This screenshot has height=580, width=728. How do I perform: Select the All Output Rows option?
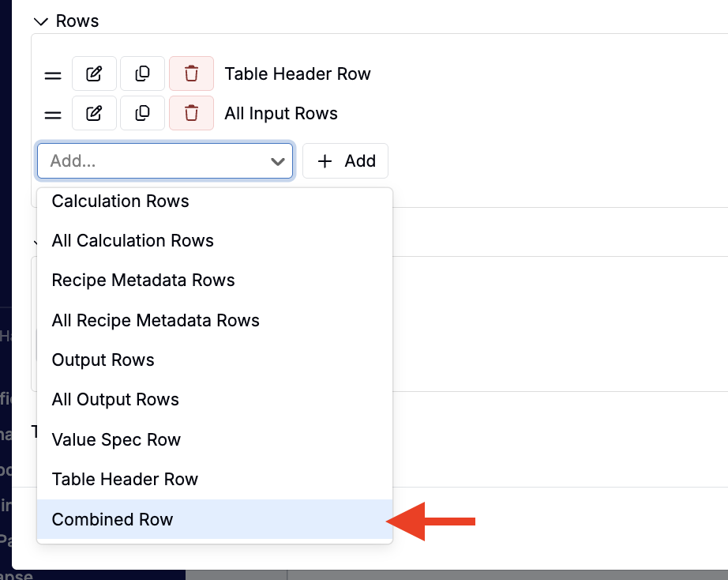click(115, 400)
